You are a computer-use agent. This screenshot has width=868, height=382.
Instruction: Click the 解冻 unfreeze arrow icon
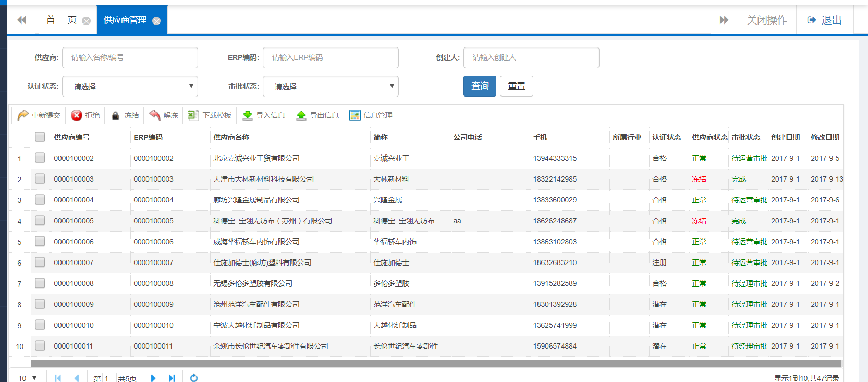[x=155, y=115]
